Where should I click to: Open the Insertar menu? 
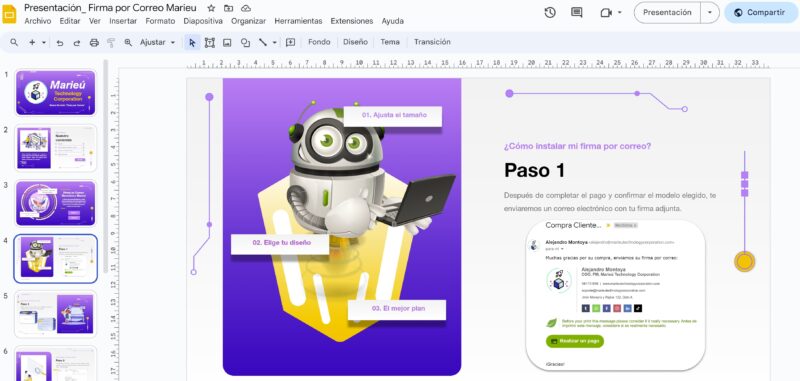click(123, 21)
